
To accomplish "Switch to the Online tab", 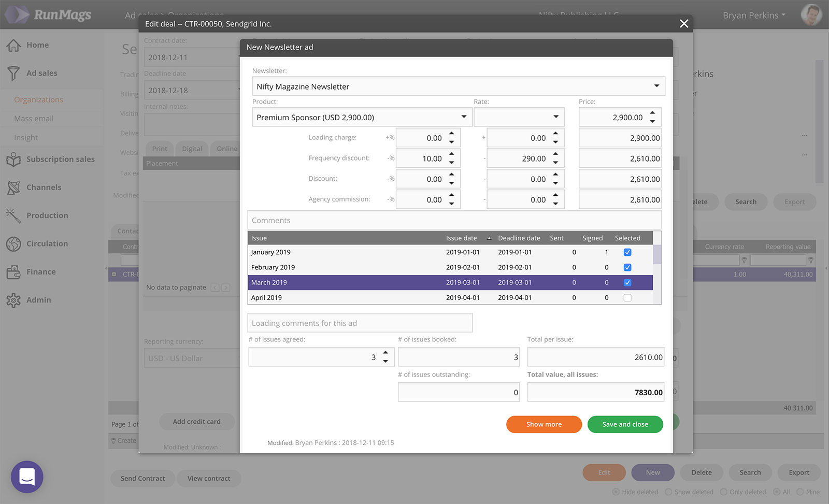I will click(226, 149).
